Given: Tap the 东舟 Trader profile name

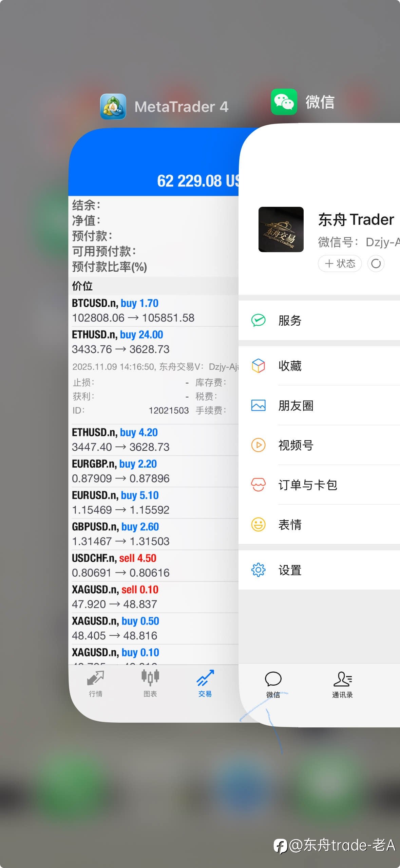Looking at the screenshot, I should [x=356, y=219].
